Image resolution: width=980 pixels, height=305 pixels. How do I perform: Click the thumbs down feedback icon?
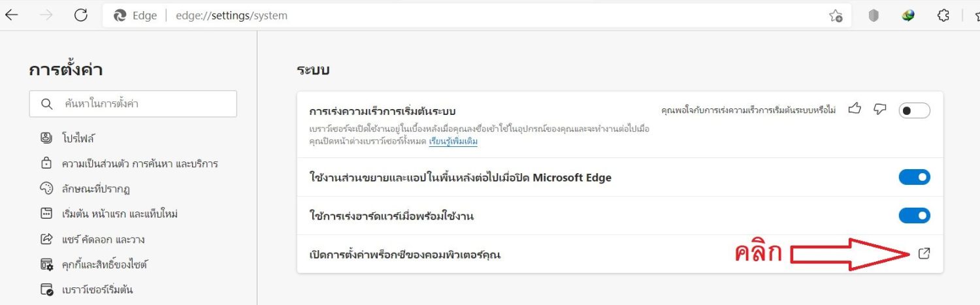879,109
